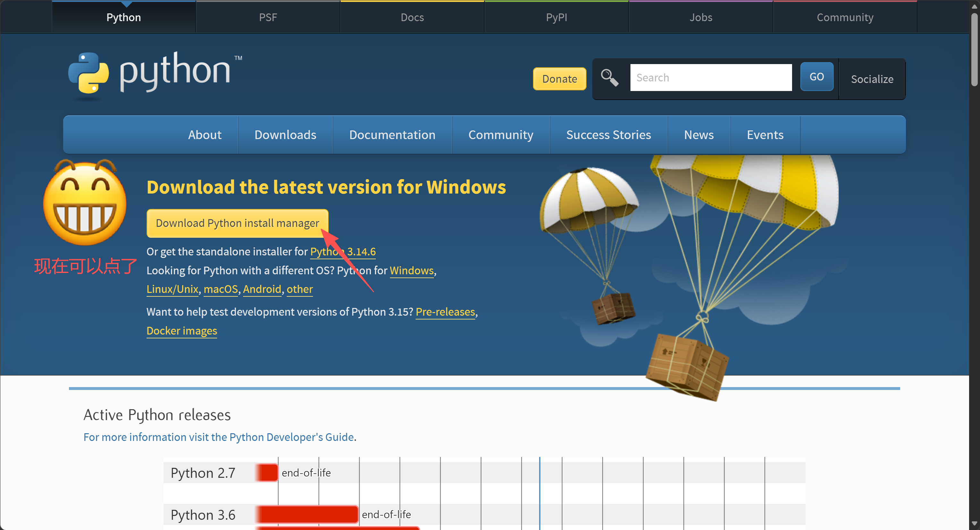Go to the PyPI top tab
Image resolution: width=980 pixels, height=530 pixels.
point(556,18)
